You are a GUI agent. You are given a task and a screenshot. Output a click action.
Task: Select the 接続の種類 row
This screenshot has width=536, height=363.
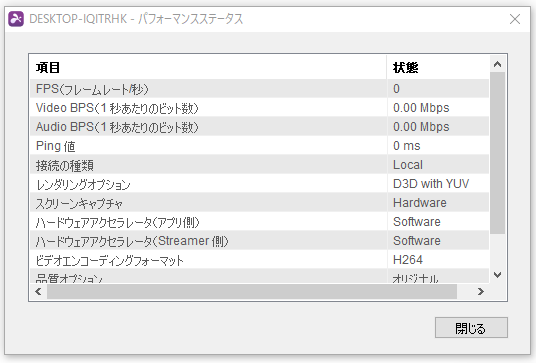point(260,165)
